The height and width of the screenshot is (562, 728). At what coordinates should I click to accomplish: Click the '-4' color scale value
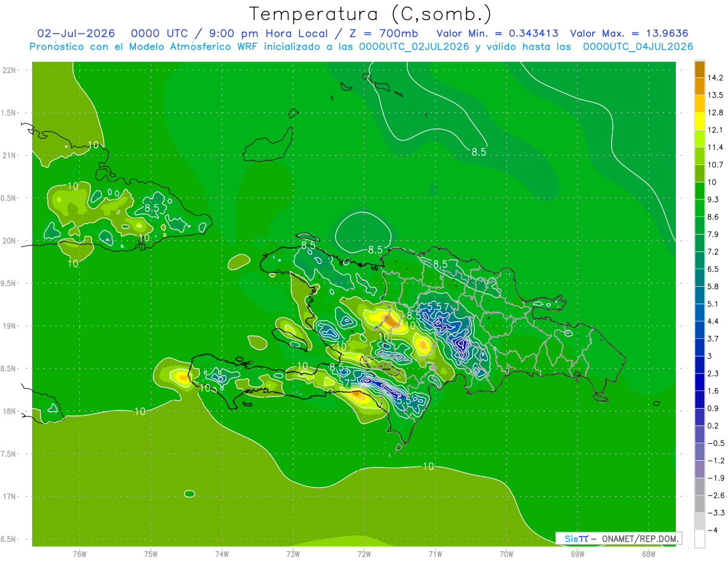[x=712, y=530]
